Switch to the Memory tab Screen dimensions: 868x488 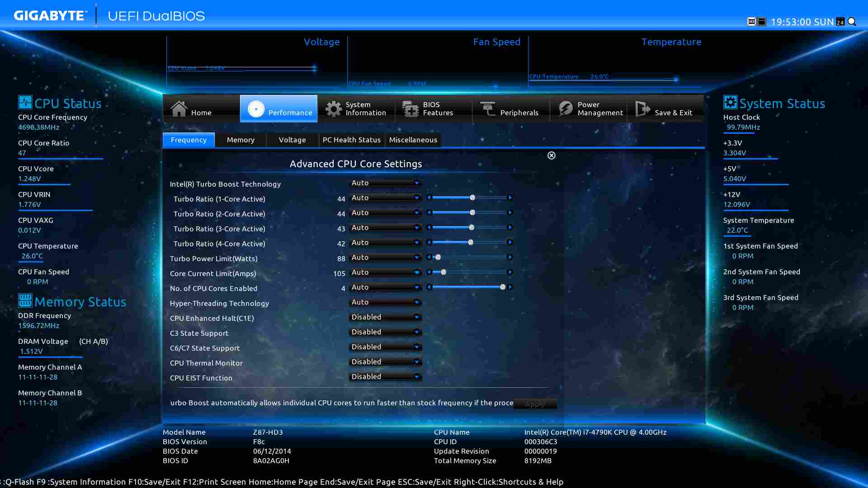pos(241,140)
